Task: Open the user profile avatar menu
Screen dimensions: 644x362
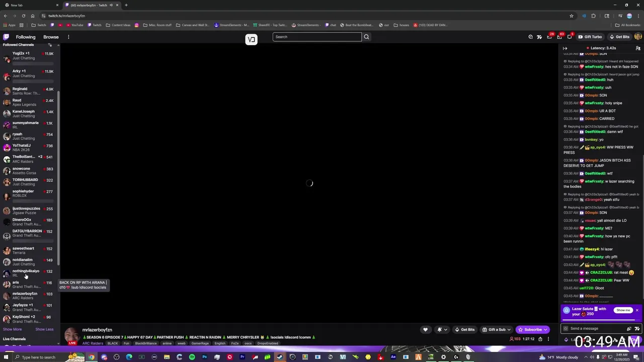Action: coord(638,37)
